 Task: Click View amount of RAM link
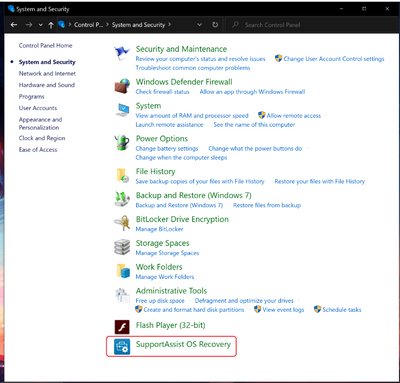pos(192,116)
